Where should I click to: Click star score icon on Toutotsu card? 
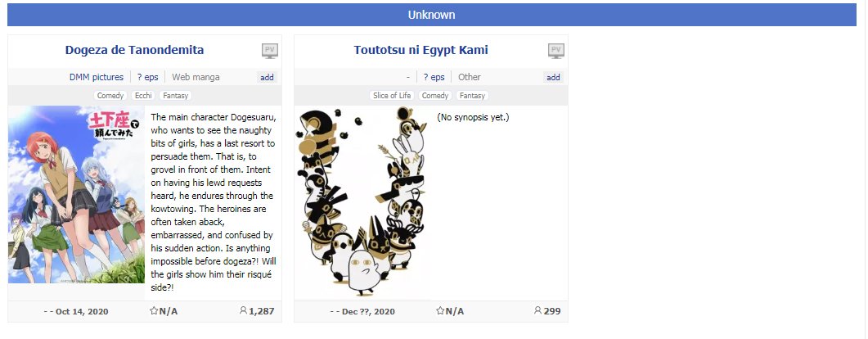440,311
